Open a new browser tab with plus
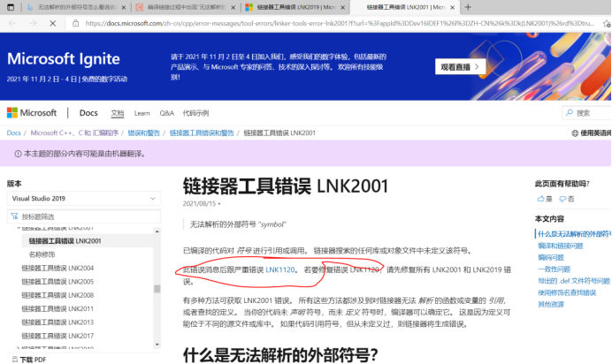612x364 pixels. 468,7
